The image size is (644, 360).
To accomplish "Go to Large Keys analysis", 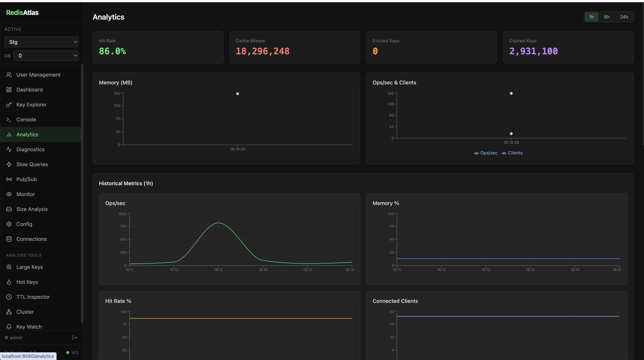I will coord(29,267).
